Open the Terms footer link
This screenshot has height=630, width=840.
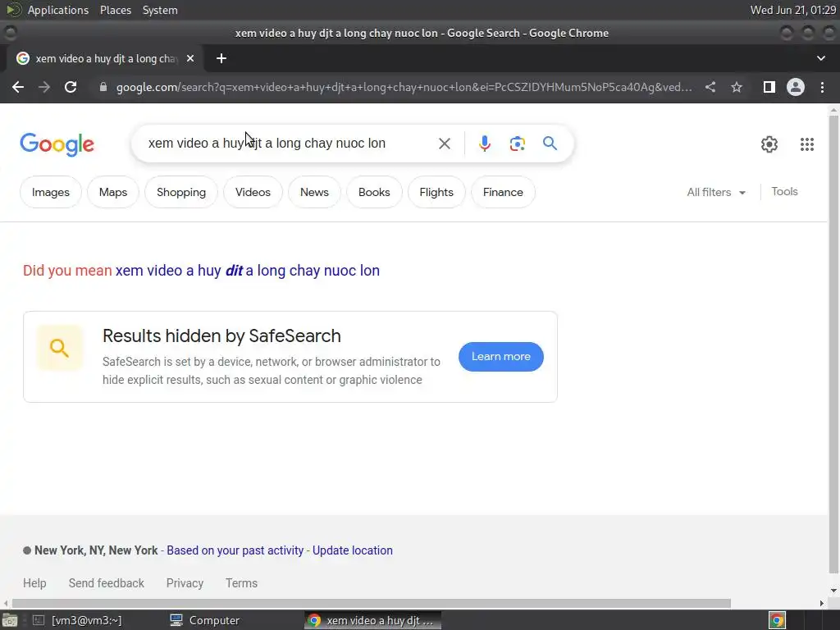coord(241,583)
